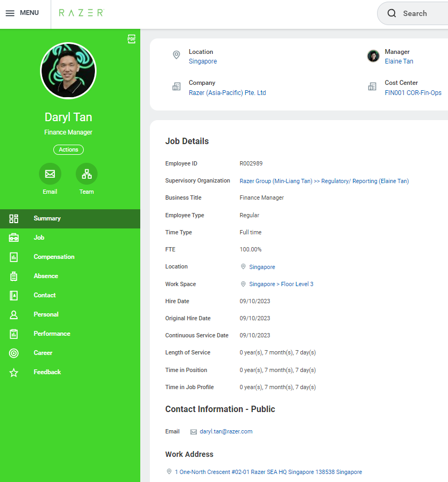The width and height of the screenshot is (448, 482).
Task: Open the MENU label
Action: [x=29, y=13]
